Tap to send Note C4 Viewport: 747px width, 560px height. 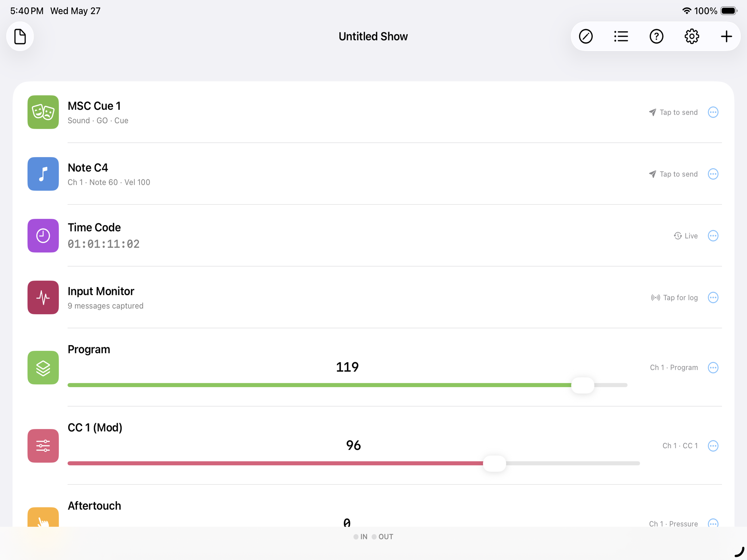pyautogui.click(x=673, y=174)
